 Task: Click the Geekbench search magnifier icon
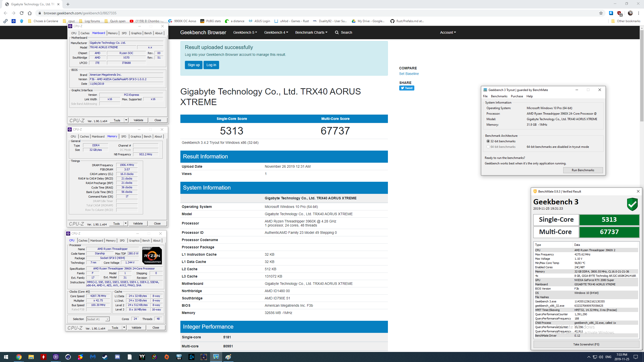tap(337, 32)
